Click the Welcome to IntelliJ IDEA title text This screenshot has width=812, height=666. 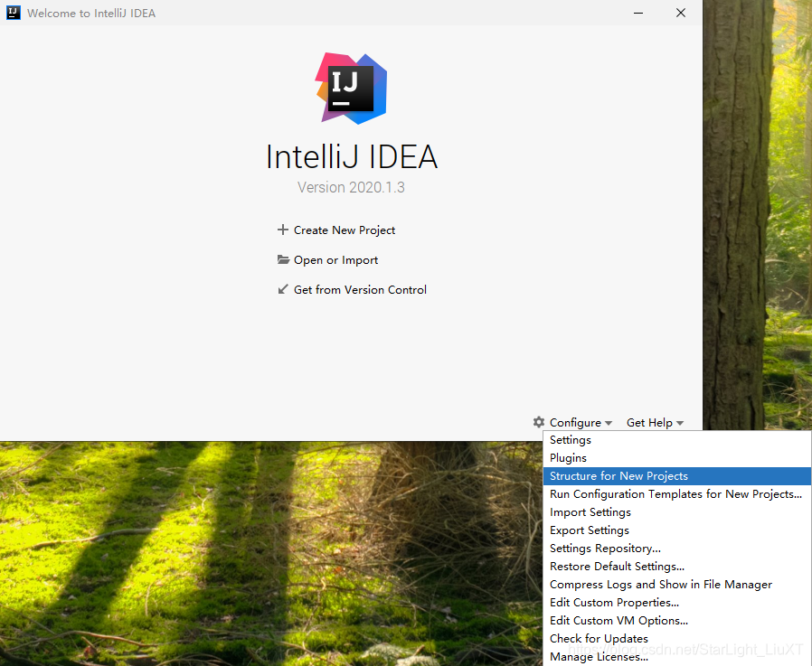click(91, 13)
